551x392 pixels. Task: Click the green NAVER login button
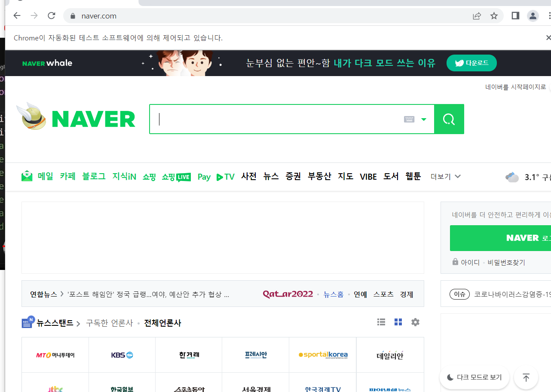click(500, 238)
